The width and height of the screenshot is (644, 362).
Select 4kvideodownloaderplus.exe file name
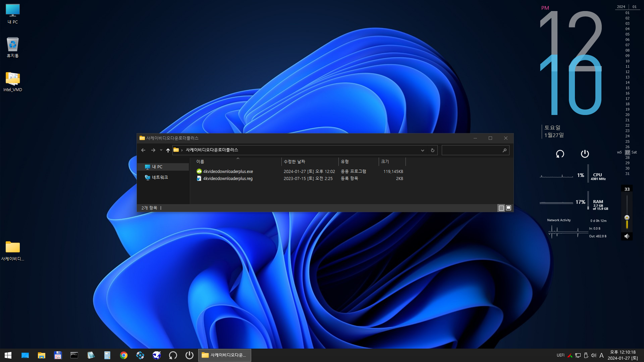228,172
